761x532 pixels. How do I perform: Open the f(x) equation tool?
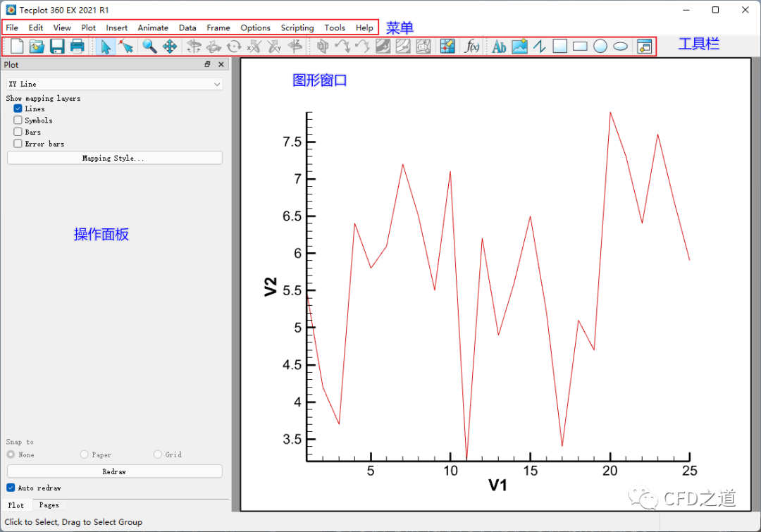pos(473,47)
